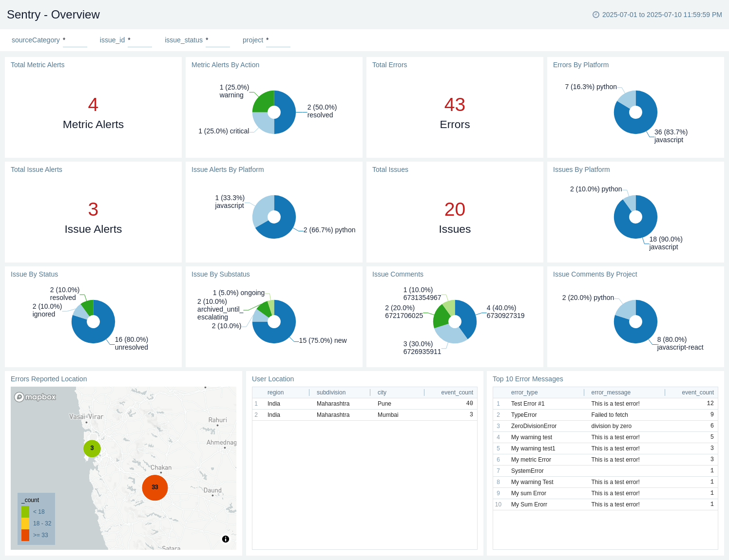Click the 'My warning test1' row
The height and width of the screenshot is (560, 729).
click(x=605, y=448)
